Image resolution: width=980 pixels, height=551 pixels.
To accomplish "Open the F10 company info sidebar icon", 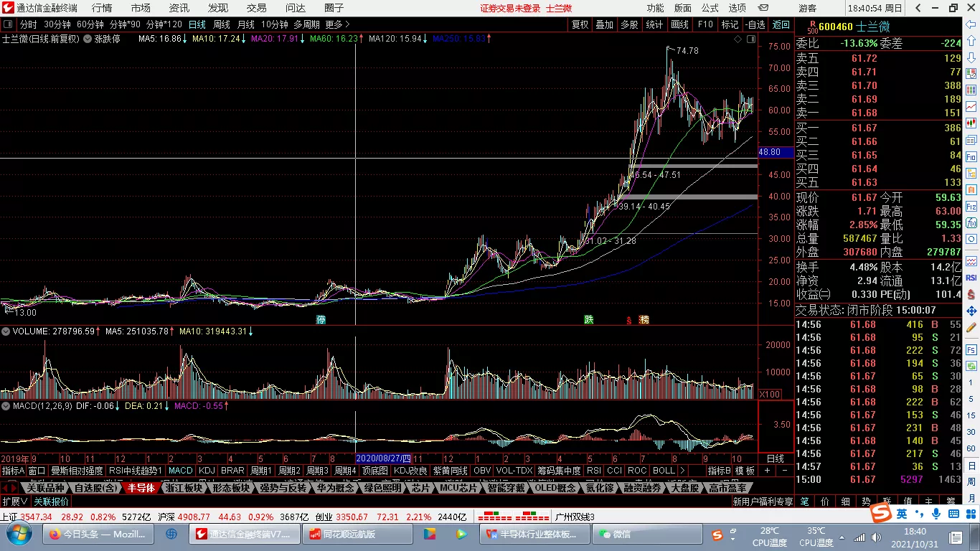I will pyautogui.click(x=971, y=156).
